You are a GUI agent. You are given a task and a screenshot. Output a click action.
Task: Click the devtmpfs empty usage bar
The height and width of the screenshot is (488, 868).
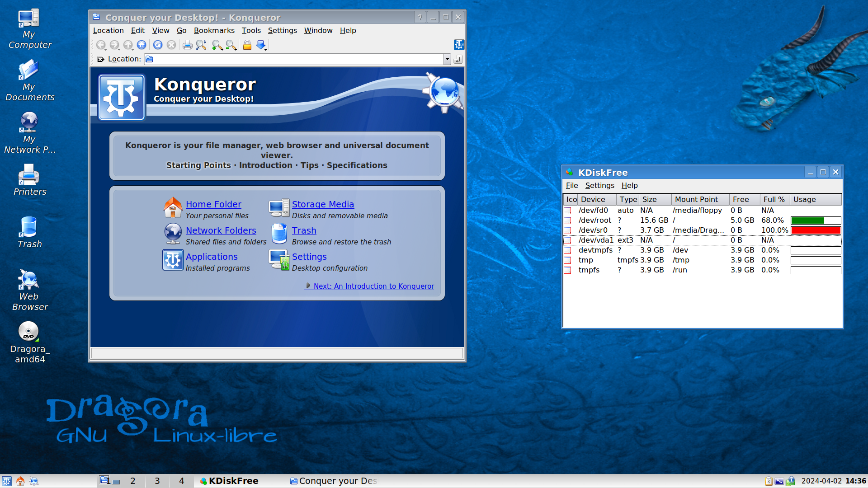[816, 250]
